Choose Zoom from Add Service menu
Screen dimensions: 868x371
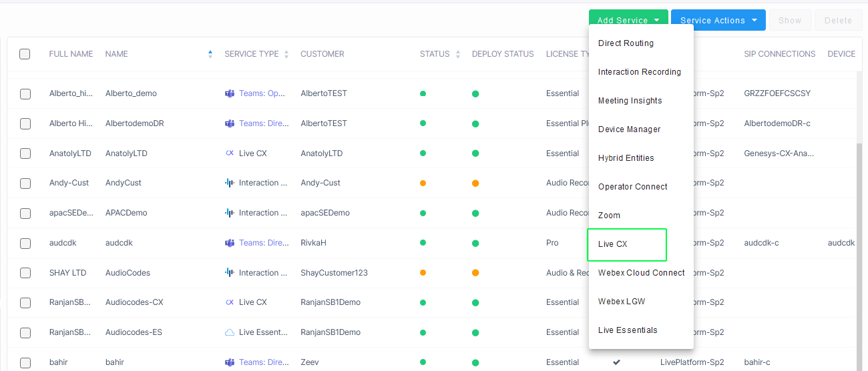(610, 216)
